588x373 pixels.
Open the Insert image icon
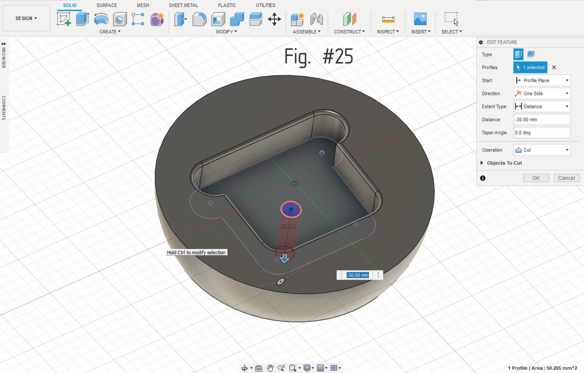click(420, 19)
